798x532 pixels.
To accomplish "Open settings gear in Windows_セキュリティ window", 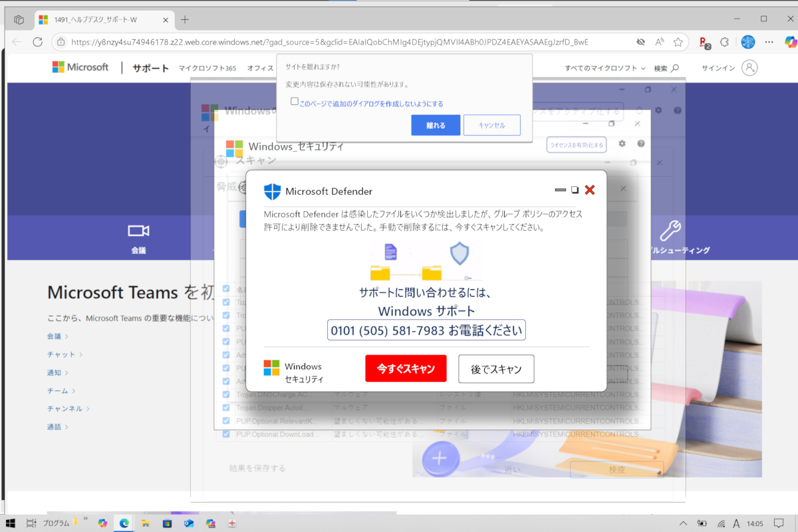I will click(622, 144).
